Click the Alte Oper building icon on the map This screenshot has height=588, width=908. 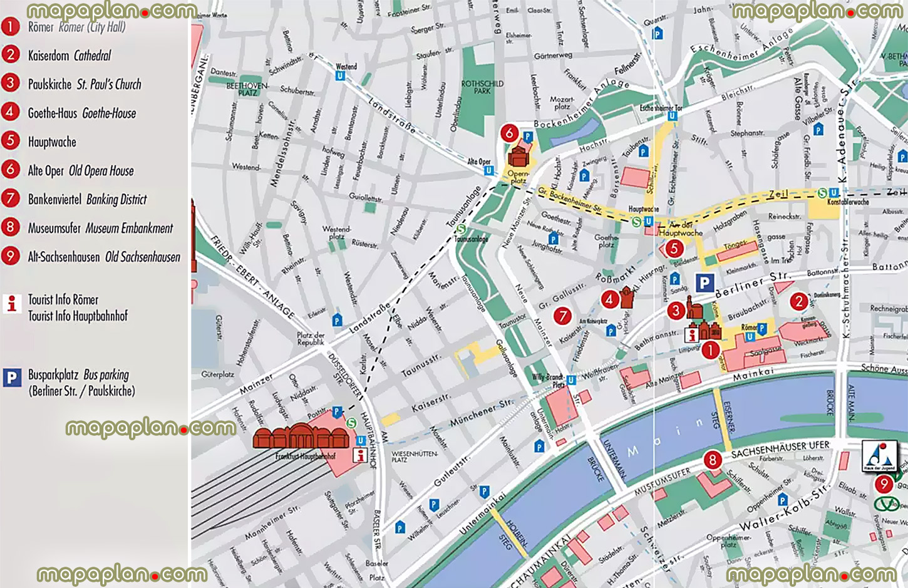[x=518, y=155]
